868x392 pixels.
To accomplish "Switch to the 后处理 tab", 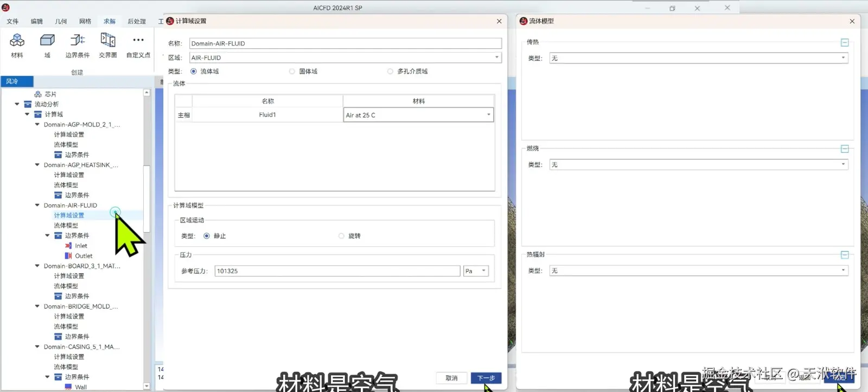I will point(137,22).
